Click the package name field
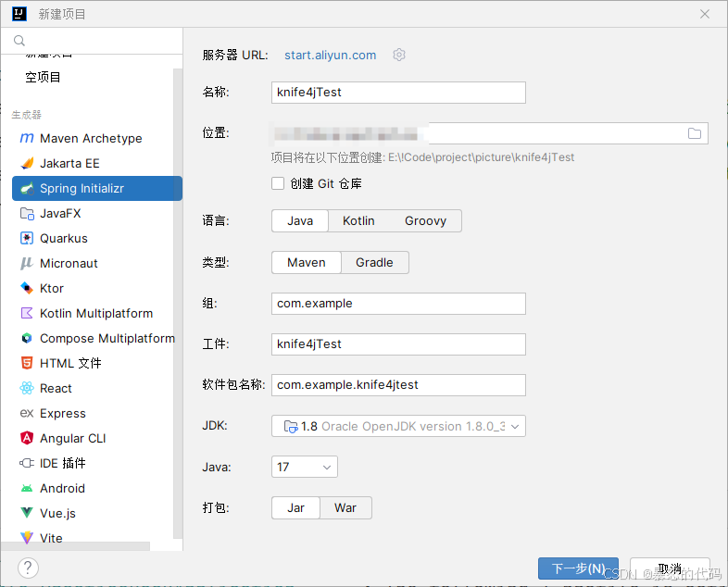Image resolution: width=728 pixels, height=587 pixels. [x=398, y=385]
